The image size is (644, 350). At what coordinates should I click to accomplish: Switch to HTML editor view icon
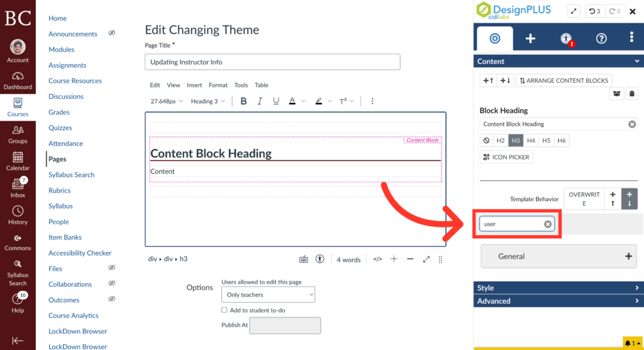377,259
